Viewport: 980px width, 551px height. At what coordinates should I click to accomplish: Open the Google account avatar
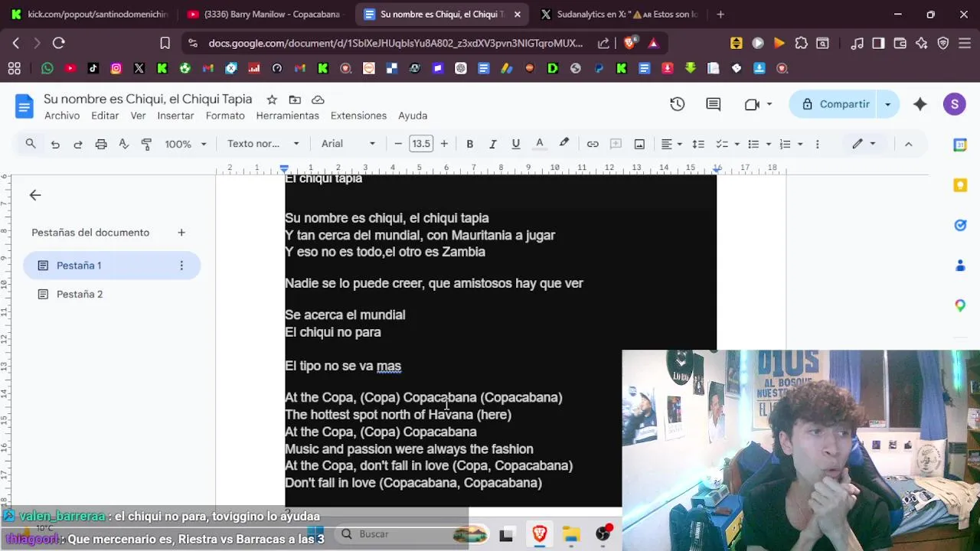point(955,104)
